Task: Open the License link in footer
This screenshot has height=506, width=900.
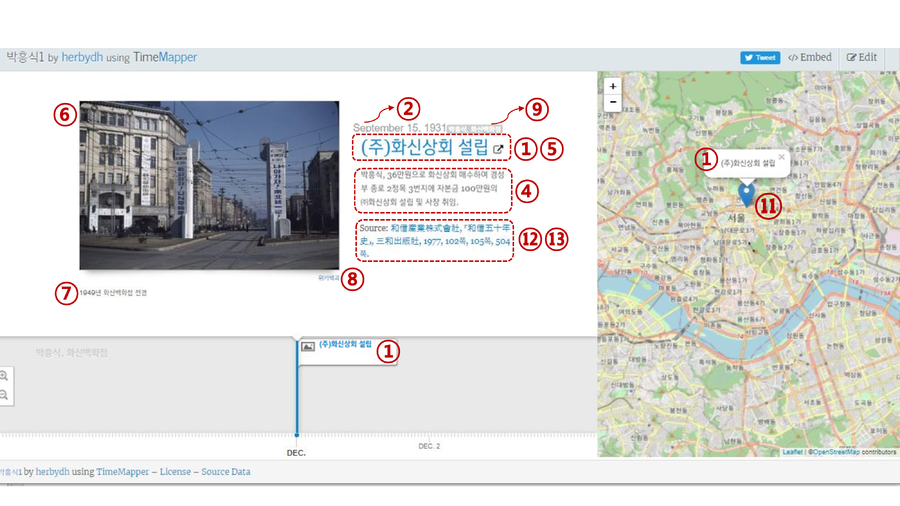Action: (x=175, y=472)
